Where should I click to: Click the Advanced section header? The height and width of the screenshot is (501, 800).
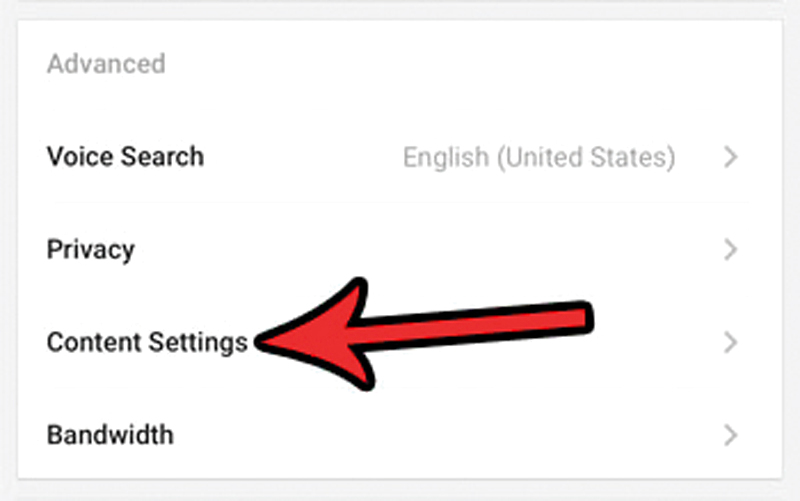(x=106, y=65)
